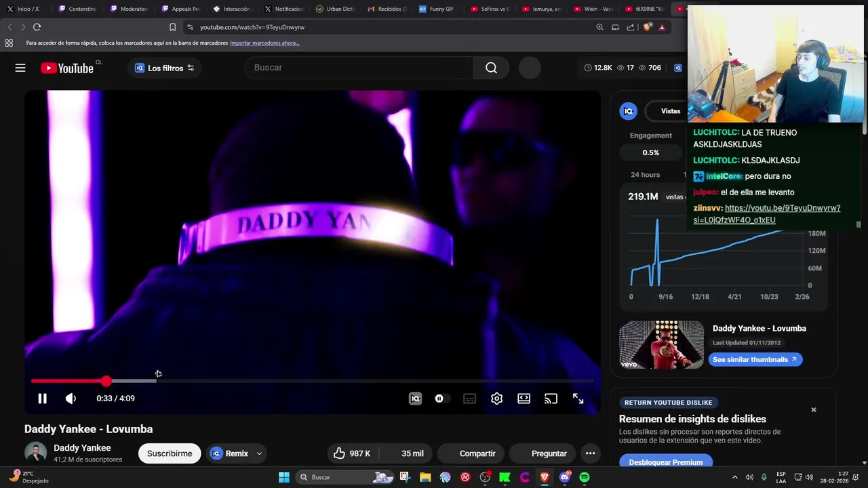Switch to the Wisin YouTube tab
Viewport: 868px width, 488px height.
[593, 9]
